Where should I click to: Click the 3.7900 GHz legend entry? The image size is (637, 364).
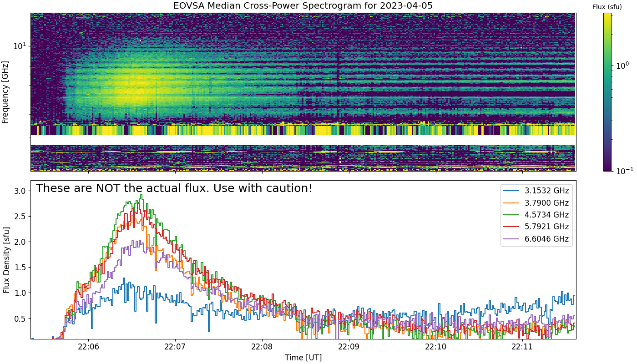click(x=536, y=203)
